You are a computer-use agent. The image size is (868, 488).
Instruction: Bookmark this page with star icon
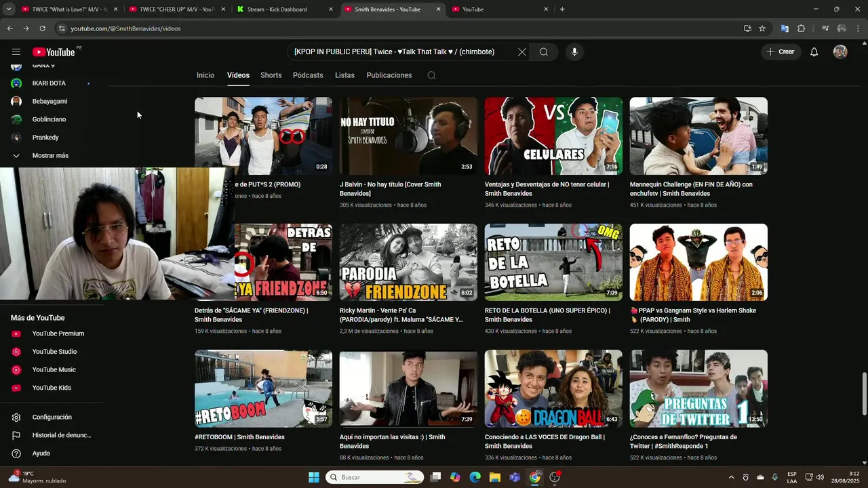(x=762, y=28)
